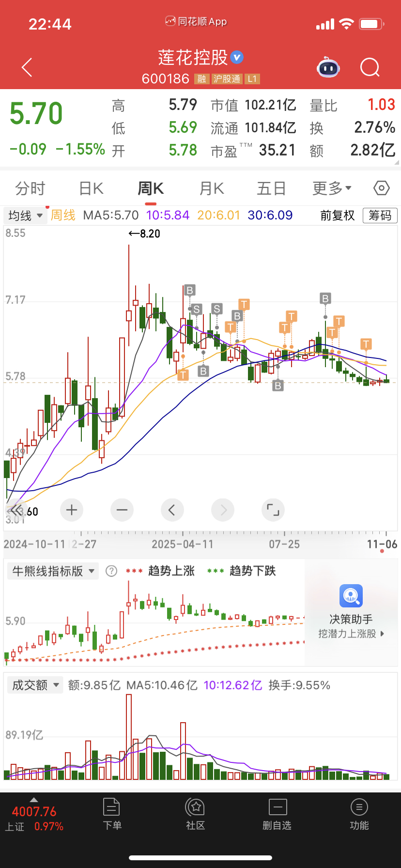This screenshot has width=401, height=868.
Task: Tap MA5:5.70 legend value
Action: [111, 215]
